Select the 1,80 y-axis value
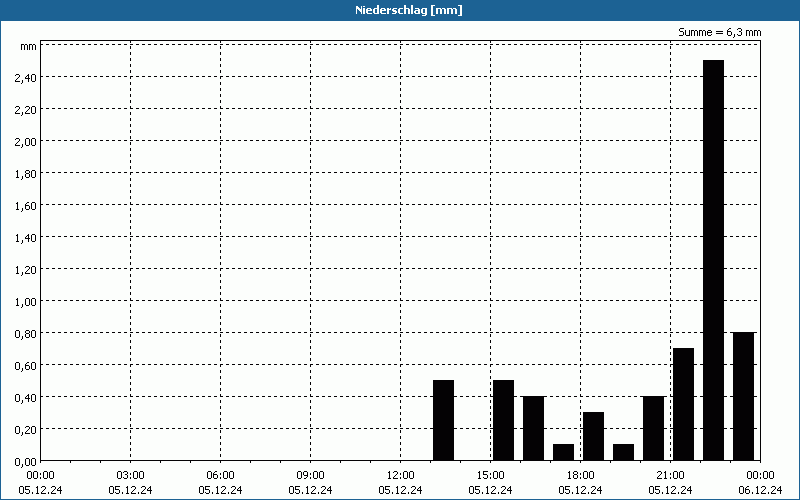 tap(26, 174)
